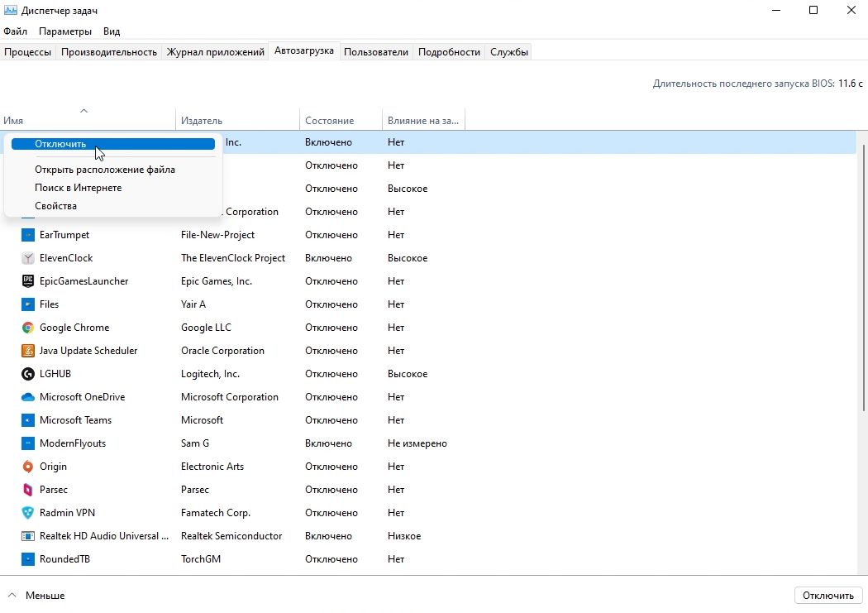Sort by the Состояние column header
Screen dimensions: 868x613
(341, 120)
